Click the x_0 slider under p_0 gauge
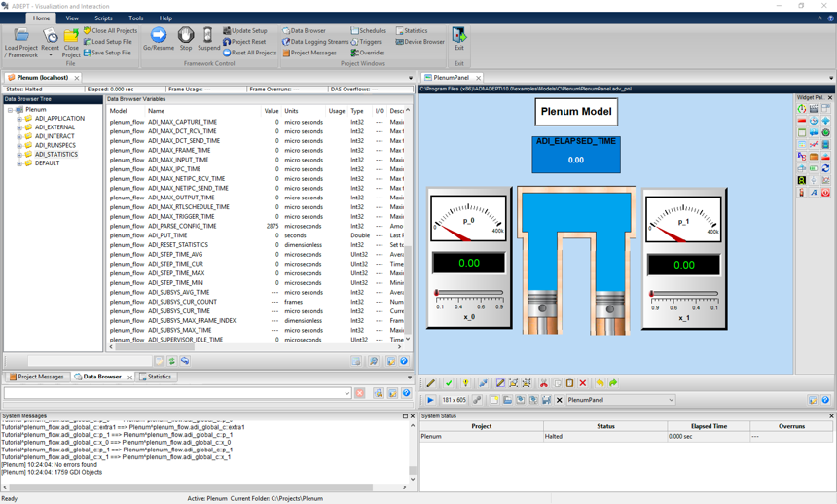This screenshot has width=837, height=504. (x=469, y=293)
